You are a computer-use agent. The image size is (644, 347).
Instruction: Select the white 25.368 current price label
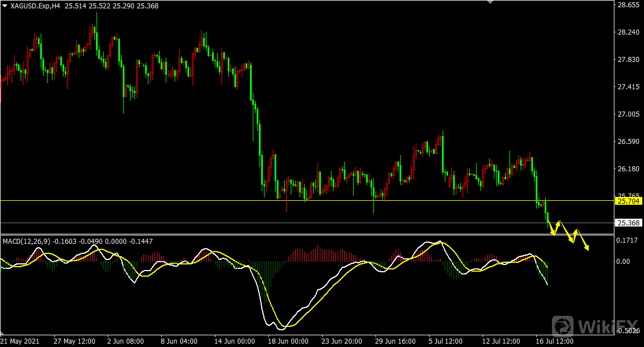tap(628, 223)
